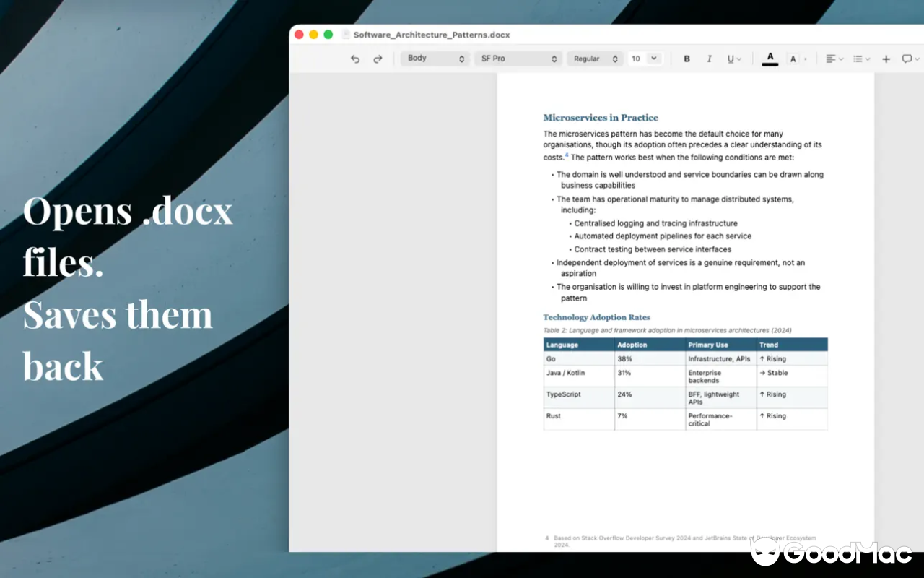Open the Body paragraph style dropdown
924x578 pixels.
pos(435,59)
